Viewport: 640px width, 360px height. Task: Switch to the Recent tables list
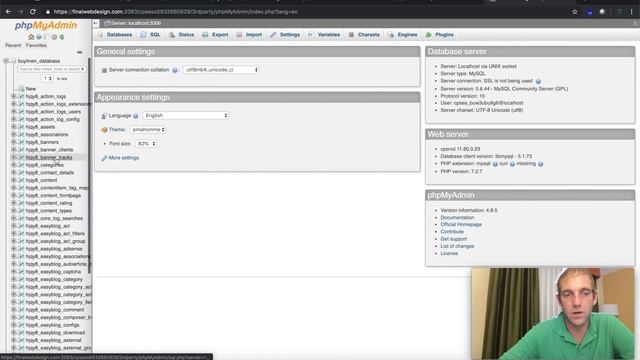(13, 45)
